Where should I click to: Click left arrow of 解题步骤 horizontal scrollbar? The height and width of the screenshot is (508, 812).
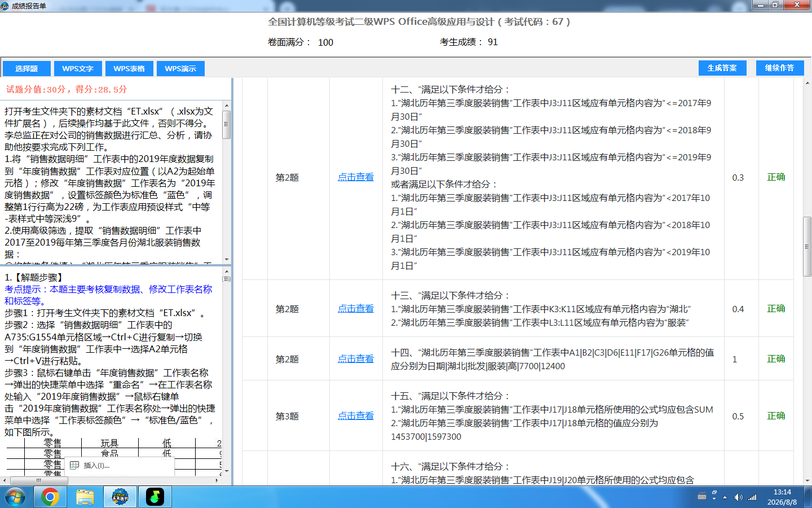pyautogui.click(x=5, y=481)
